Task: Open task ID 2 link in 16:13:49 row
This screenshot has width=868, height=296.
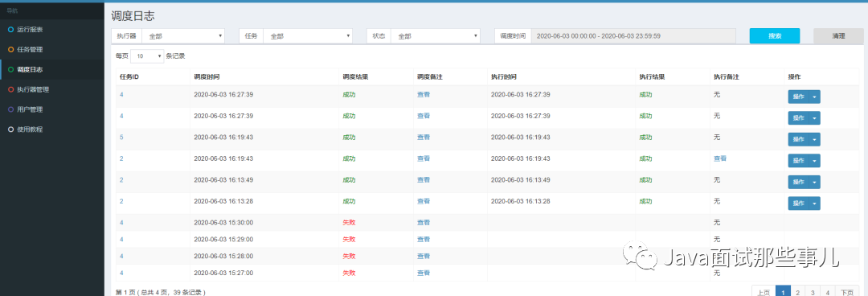Action: tap(121, 179)
